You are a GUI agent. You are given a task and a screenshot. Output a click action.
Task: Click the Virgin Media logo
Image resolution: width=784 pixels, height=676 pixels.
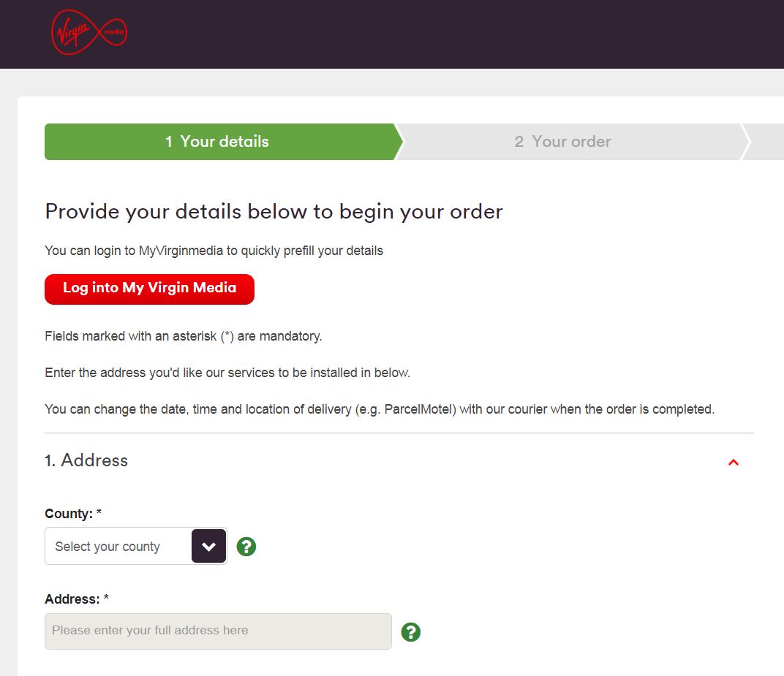pos(88,32)
